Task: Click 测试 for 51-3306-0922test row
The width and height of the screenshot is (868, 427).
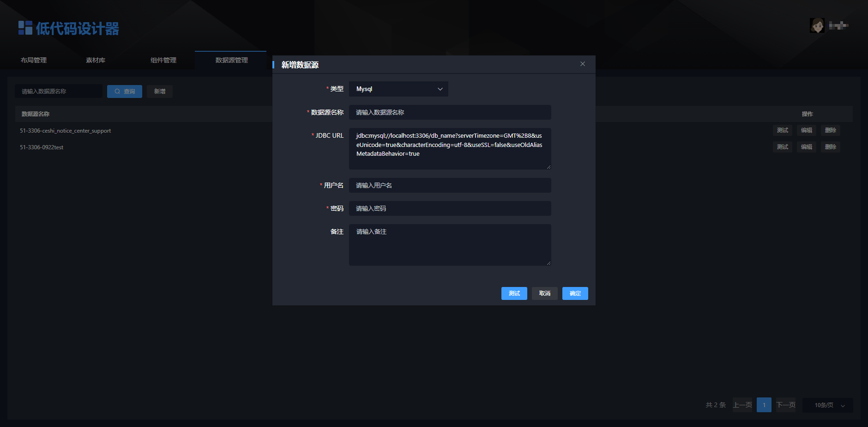Action: pyautogui.click(x=783, y=147)
